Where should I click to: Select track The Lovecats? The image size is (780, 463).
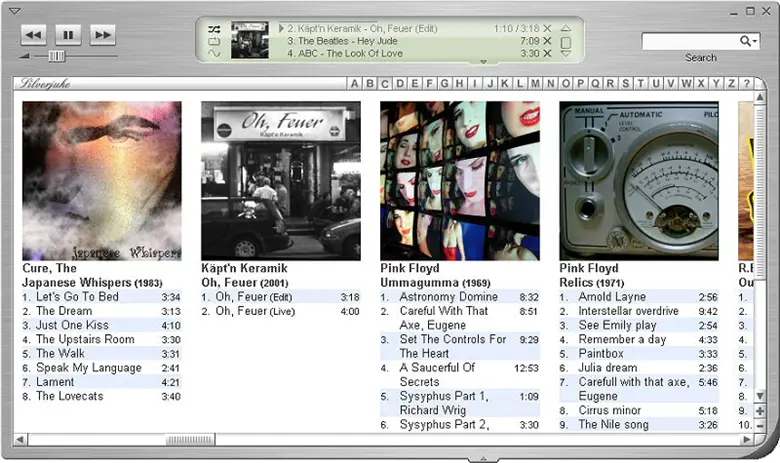pos(102,396)
